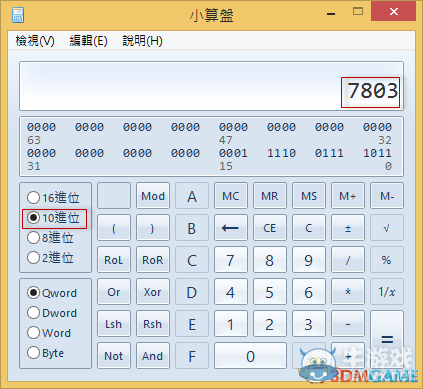Click the MC memory clear button
423x389 pixels.
point(231,196)
